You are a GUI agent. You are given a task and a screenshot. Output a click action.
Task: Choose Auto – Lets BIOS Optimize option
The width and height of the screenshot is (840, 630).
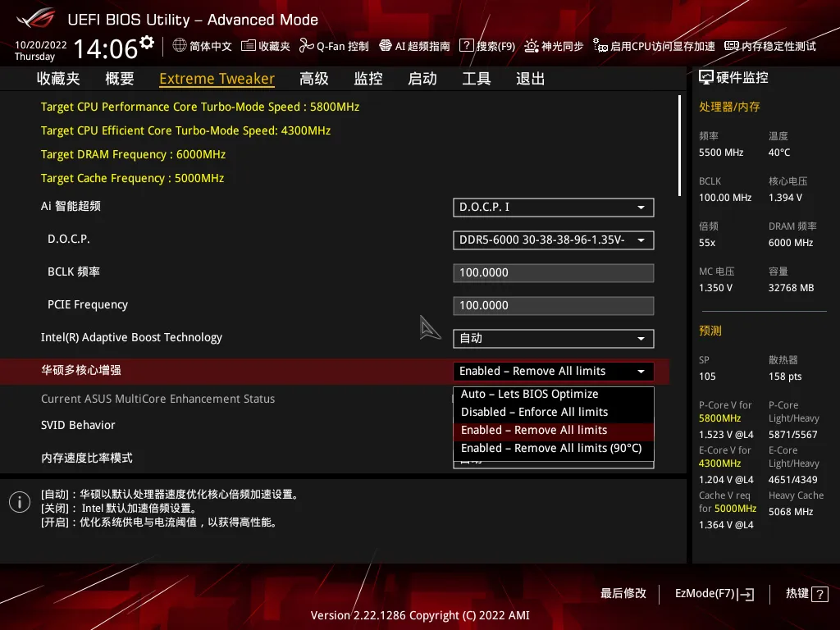click(554, 395)
